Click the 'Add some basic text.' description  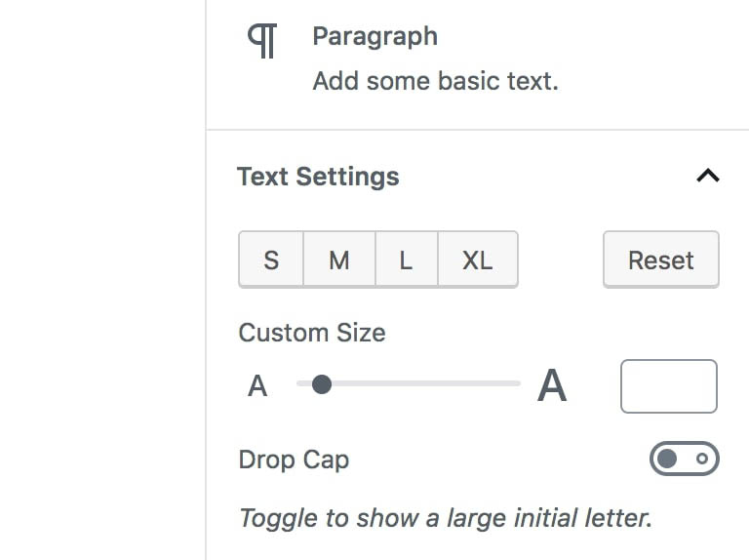tap(436, 81)
